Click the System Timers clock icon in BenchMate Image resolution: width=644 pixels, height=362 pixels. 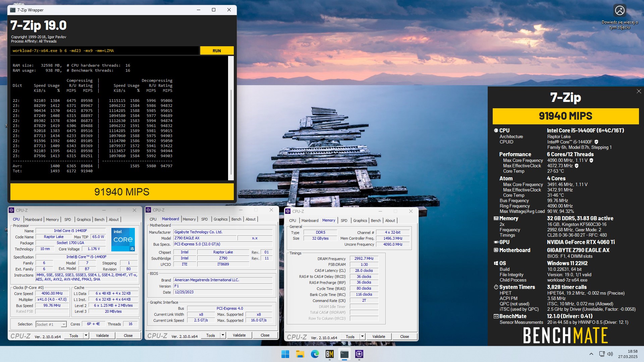[496, 287]
